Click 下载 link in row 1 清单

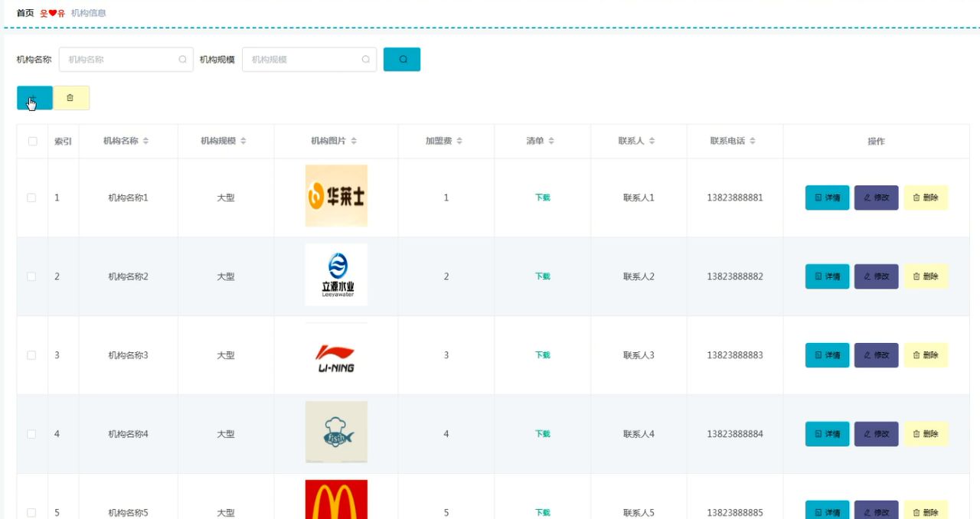(x=543, y=197)
